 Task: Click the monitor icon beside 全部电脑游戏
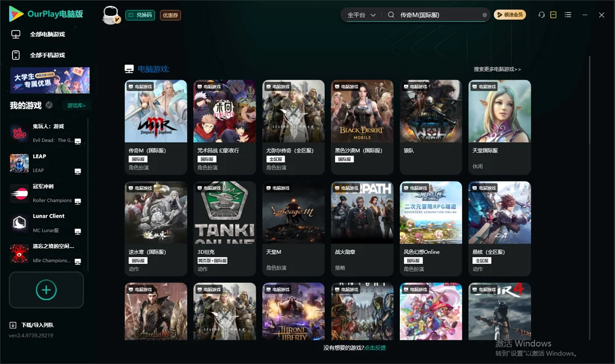[x=16, y=34]
